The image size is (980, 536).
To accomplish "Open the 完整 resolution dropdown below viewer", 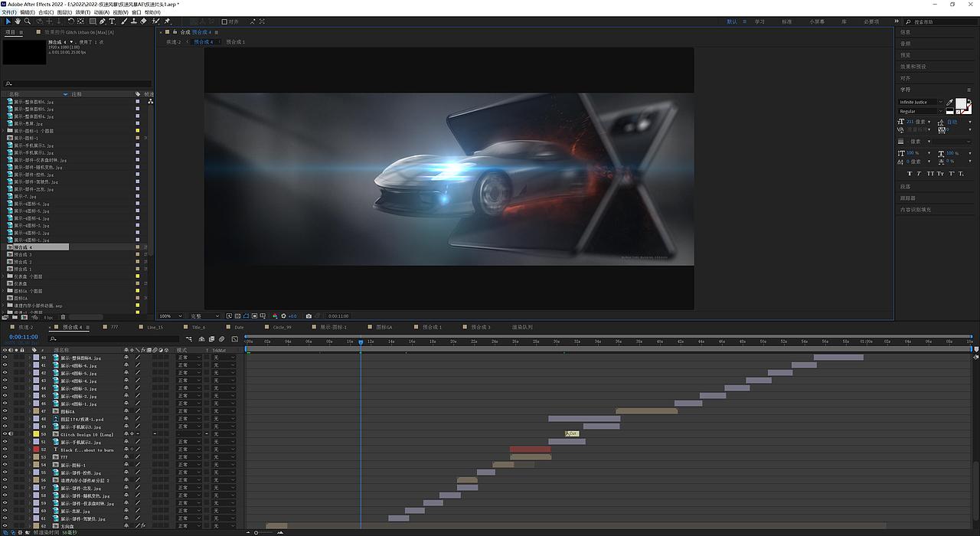I will click(204, 315).
